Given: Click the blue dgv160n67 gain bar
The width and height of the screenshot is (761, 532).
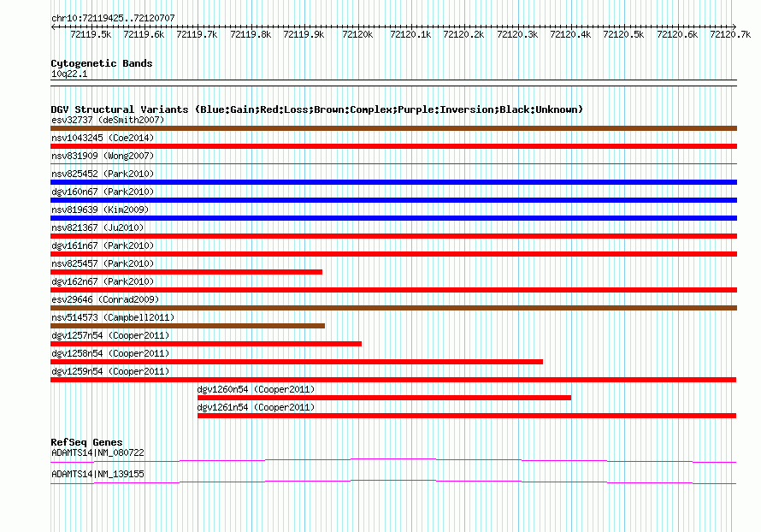Looking at the screenshot, I should coord(393,200).
